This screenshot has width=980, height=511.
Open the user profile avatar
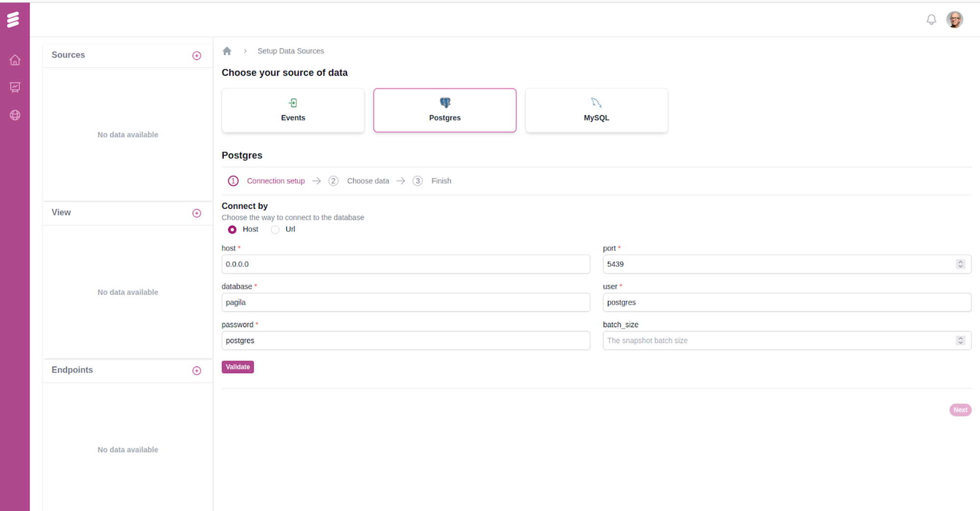(954, 20)
